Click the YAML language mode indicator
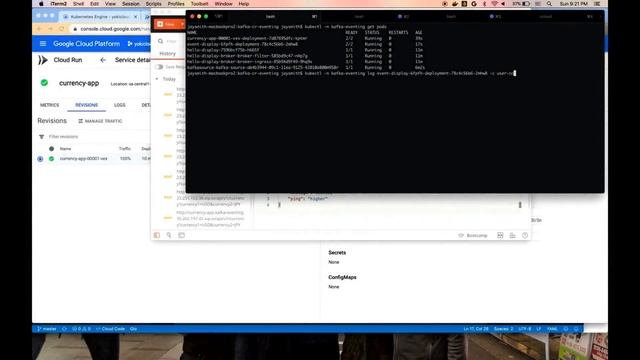This screenshot has width=640, height=360. 552,329
